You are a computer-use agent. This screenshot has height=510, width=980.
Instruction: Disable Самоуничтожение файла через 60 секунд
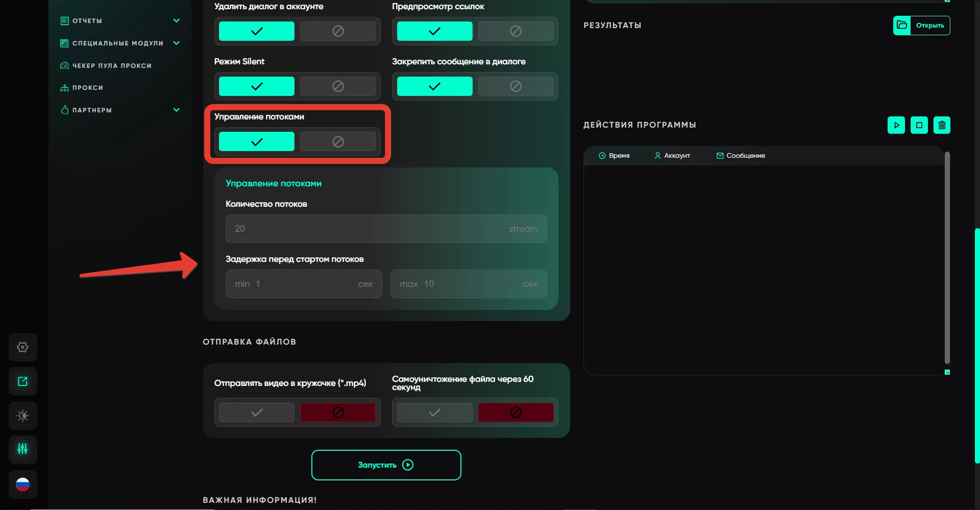[516, 412]
